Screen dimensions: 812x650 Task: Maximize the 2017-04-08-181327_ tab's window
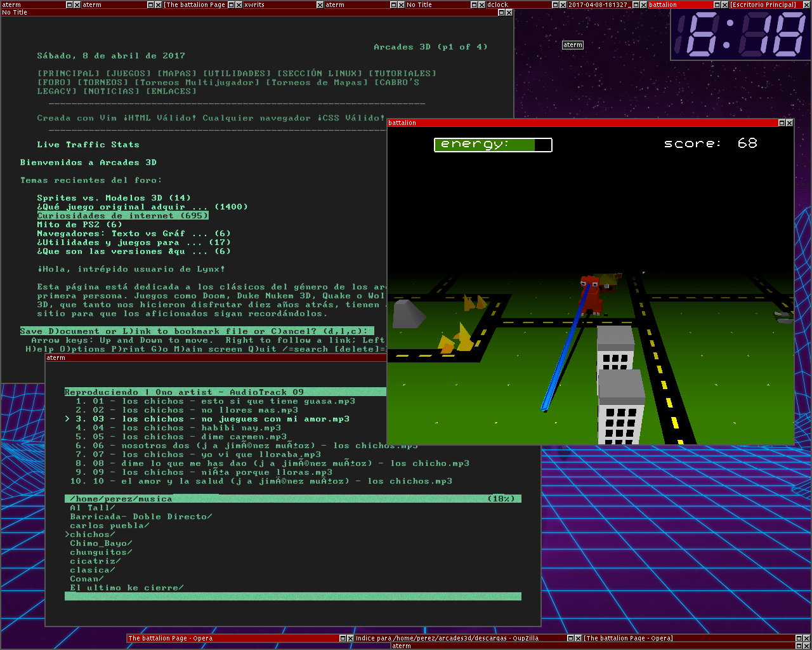636,4
